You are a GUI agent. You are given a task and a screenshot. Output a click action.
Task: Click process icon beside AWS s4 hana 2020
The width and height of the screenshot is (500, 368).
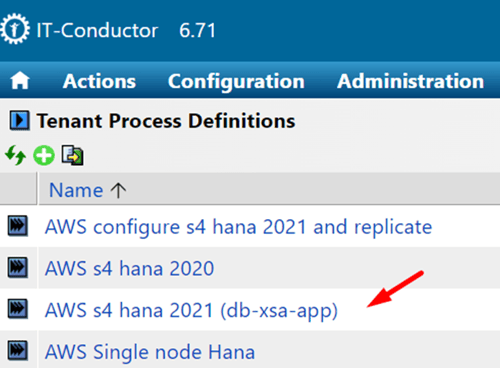(x=18, y=267)
